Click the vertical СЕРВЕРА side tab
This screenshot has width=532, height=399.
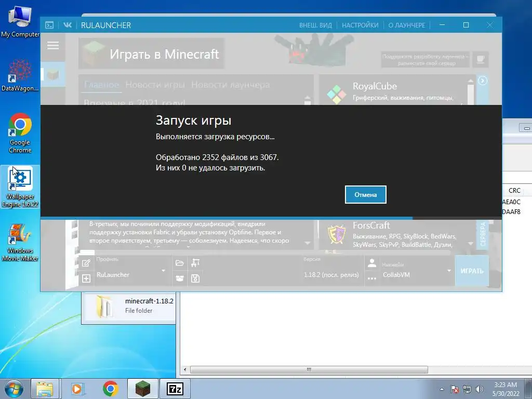tap(483, 234)
